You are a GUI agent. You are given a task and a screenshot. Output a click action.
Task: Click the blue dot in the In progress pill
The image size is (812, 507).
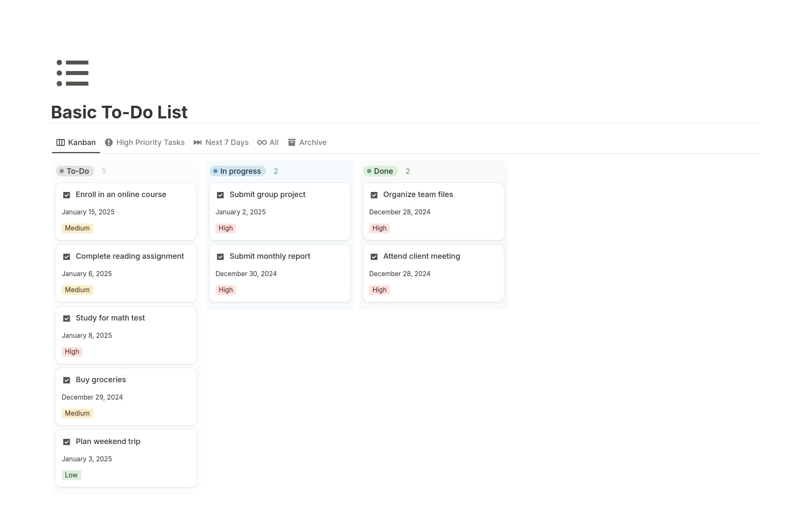(216, 171)
